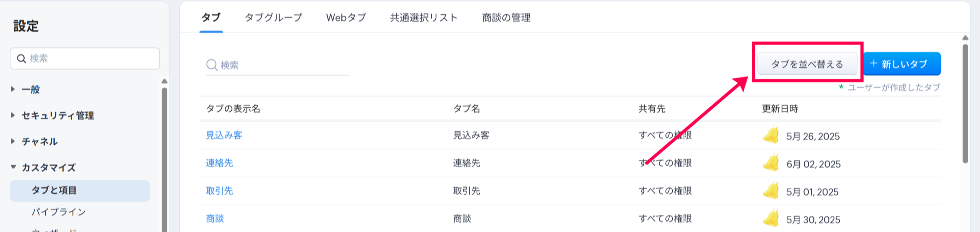This screenshot has width=980, height=232.
Task: Click the magnifier icon in tab search
Action: [x=212, y=65]
